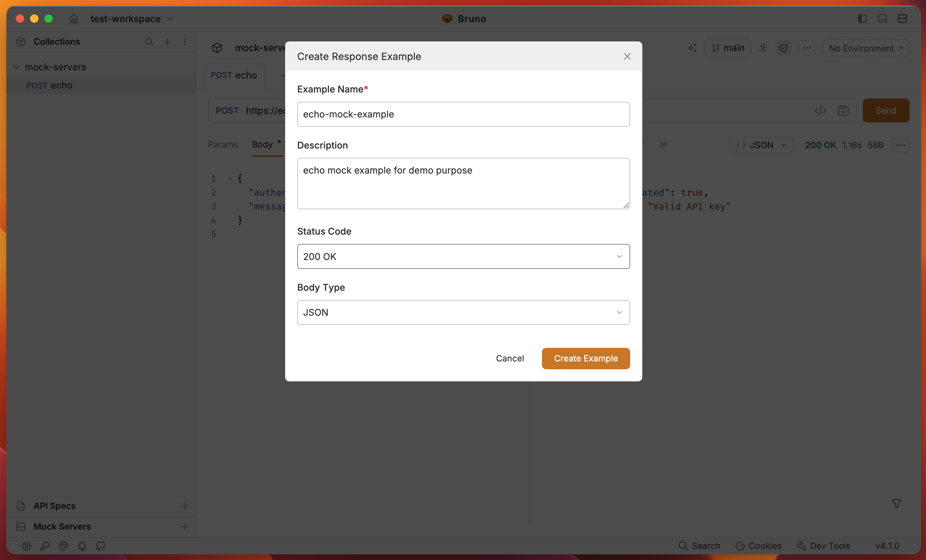
Task: Add a new API Spec with plus
Action: (x=185, y=506)
